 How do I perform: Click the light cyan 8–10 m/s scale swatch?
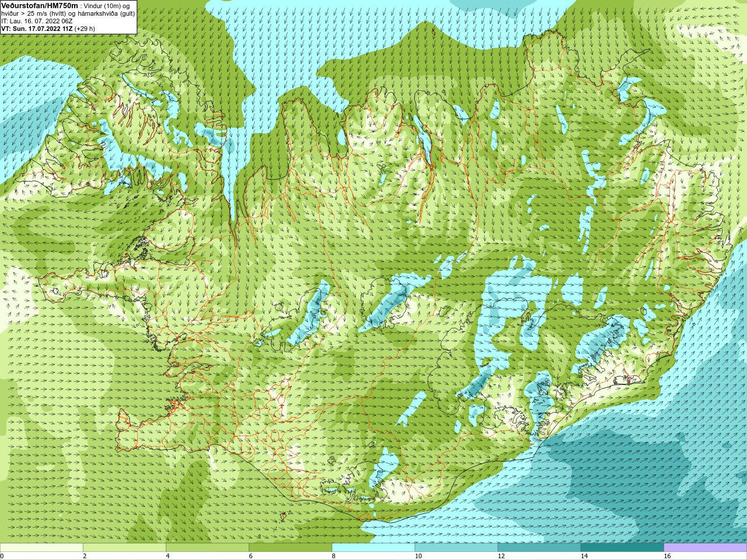click(x=373, y=548)
